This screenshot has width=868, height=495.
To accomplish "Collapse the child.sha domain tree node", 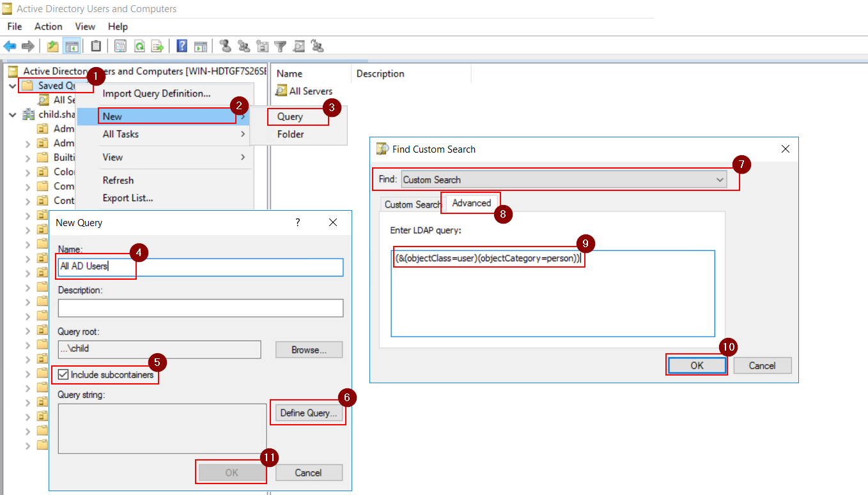I will (x=13, y=114).
